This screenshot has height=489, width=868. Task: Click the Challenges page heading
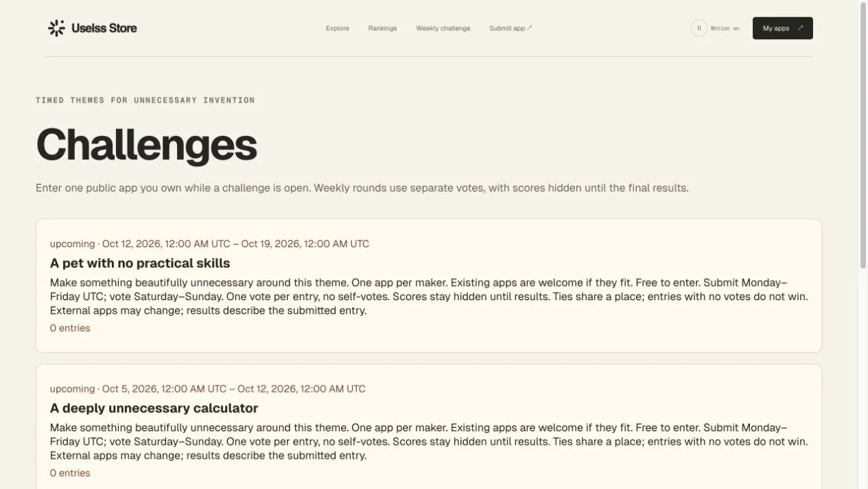click(x=146, y=144)
